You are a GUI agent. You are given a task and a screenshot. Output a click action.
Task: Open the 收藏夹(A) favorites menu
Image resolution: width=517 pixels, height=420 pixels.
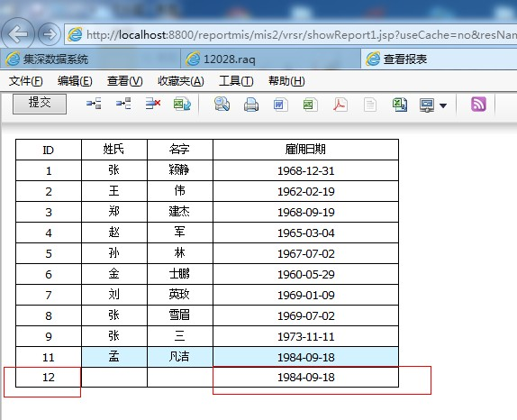[181, 81]
